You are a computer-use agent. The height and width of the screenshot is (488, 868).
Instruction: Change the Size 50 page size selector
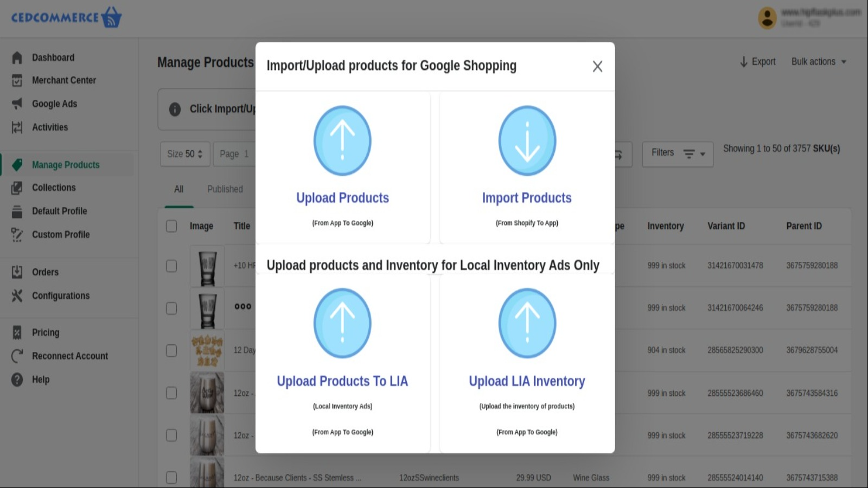[x=184, y=154]
